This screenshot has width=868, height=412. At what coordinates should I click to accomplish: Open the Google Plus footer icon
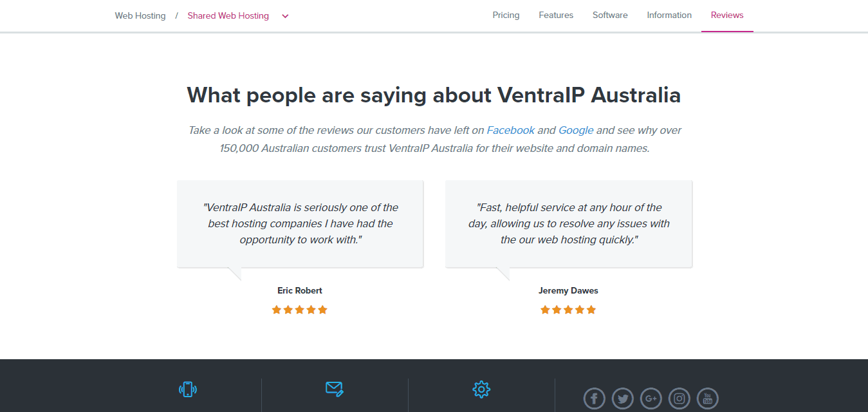651,398
